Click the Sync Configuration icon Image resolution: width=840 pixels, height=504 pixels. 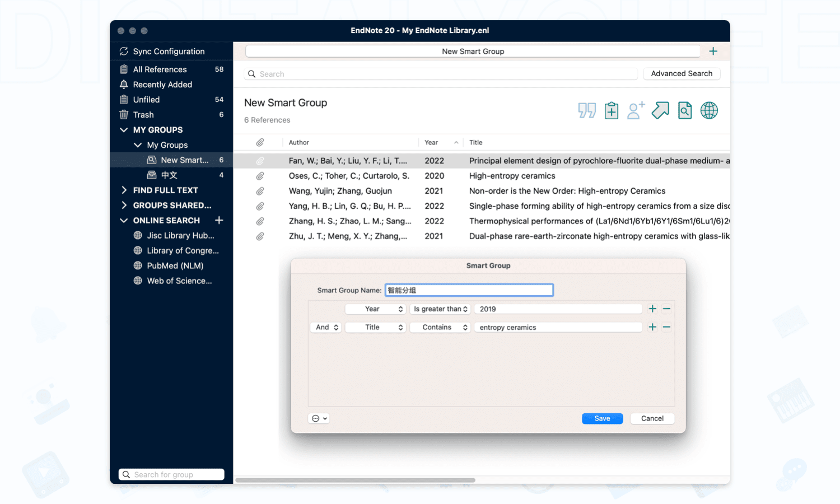(x=124, y=51)
